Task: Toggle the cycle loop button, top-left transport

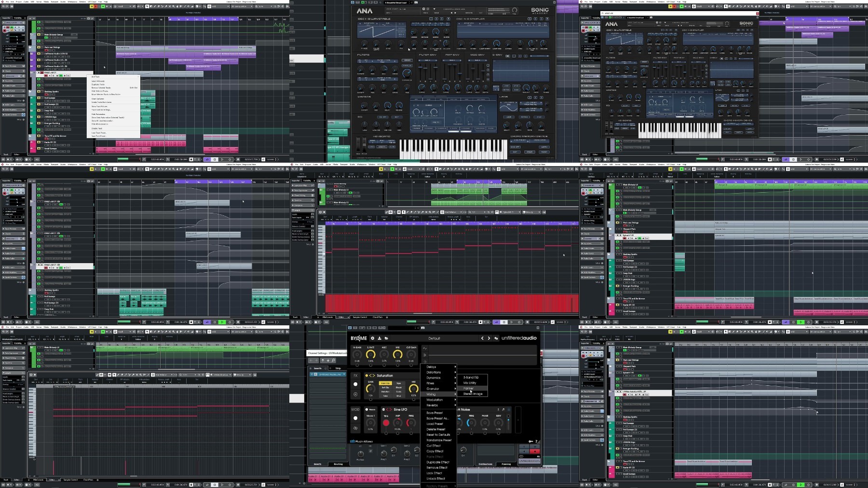Action: click(x=207, y=159)
